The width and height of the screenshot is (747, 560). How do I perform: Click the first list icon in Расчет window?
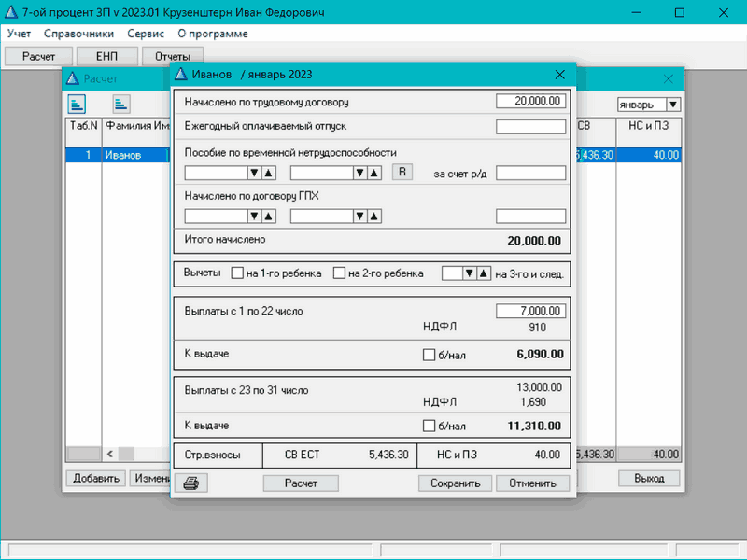click(76, 104)
